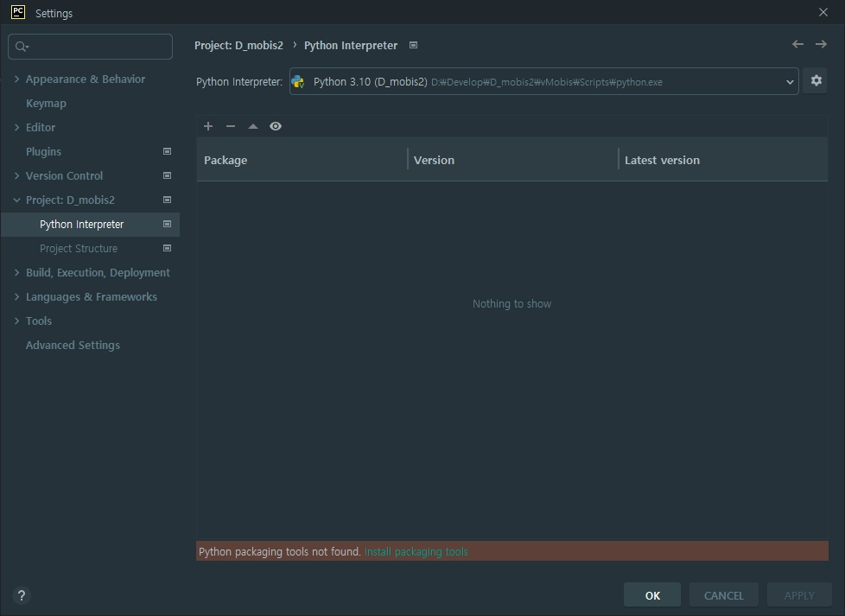Click the breadcrumb project-level icon after Python Interpreter

click(x=413, y=45)
